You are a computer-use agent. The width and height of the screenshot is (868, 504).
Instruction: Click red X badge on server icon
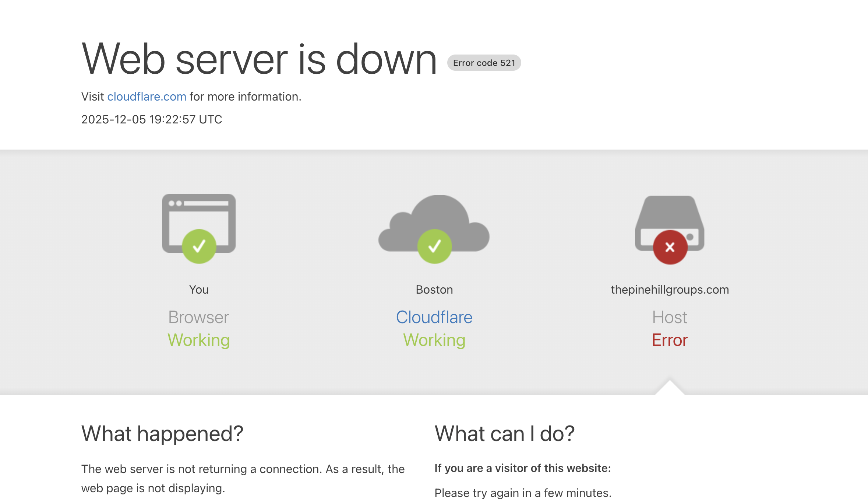pyautogui.click(x=670, y=247)
